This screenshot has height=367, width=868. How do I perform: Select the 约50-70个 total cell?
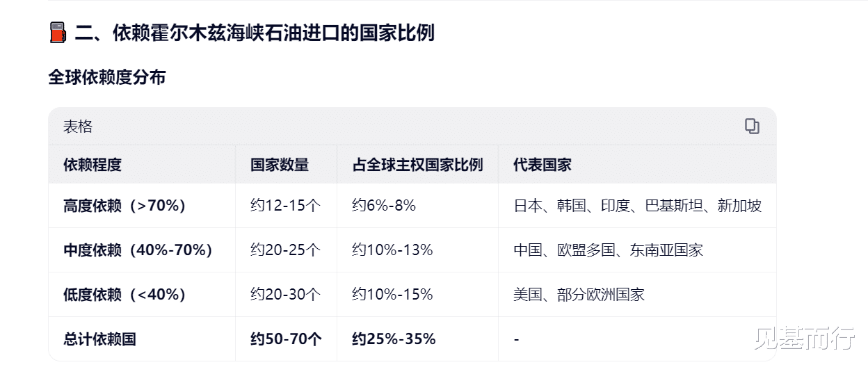coord(286,339)
